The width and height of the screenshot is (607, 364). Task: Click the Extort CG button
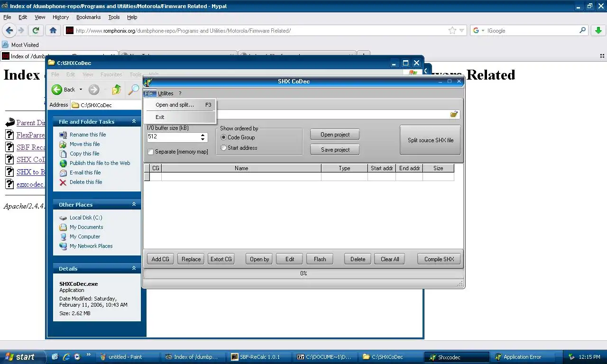coord(221,259)
